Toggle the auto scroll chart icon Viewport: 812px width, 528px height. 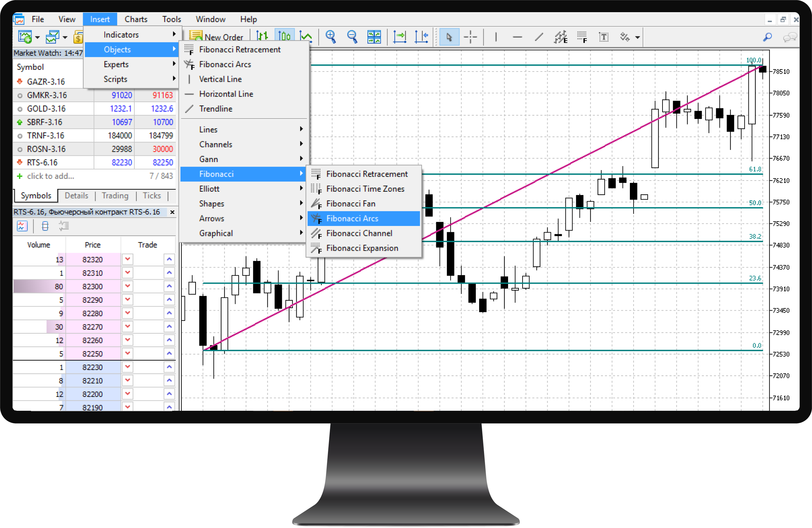(399, 37)
